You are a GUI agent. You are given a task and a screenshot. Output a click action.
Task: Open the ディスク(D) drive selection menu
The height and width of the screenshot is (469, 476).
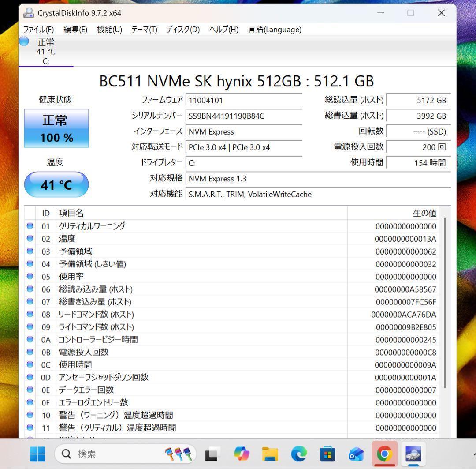[x=182, y=30]
